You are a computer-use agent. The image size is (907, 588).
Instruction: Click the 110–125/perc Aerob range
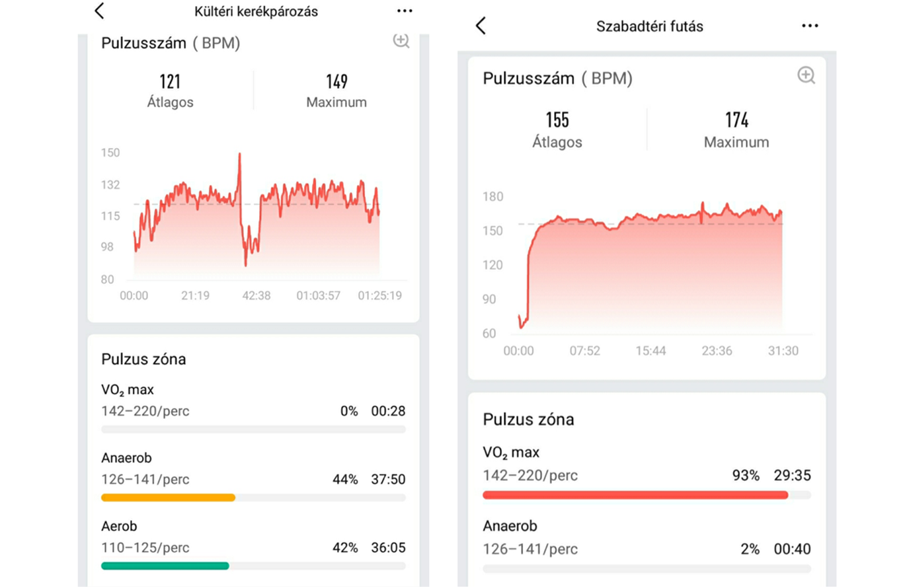coord(145,548)
